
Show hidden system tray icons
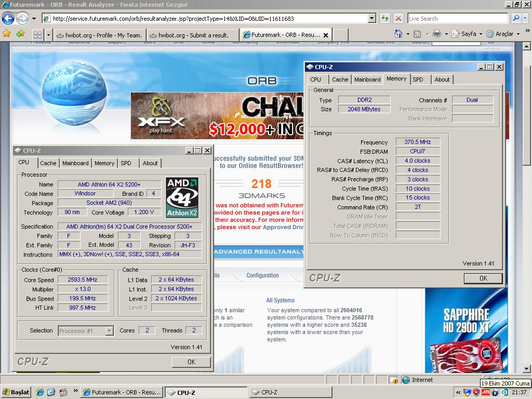tap(458, 392)
